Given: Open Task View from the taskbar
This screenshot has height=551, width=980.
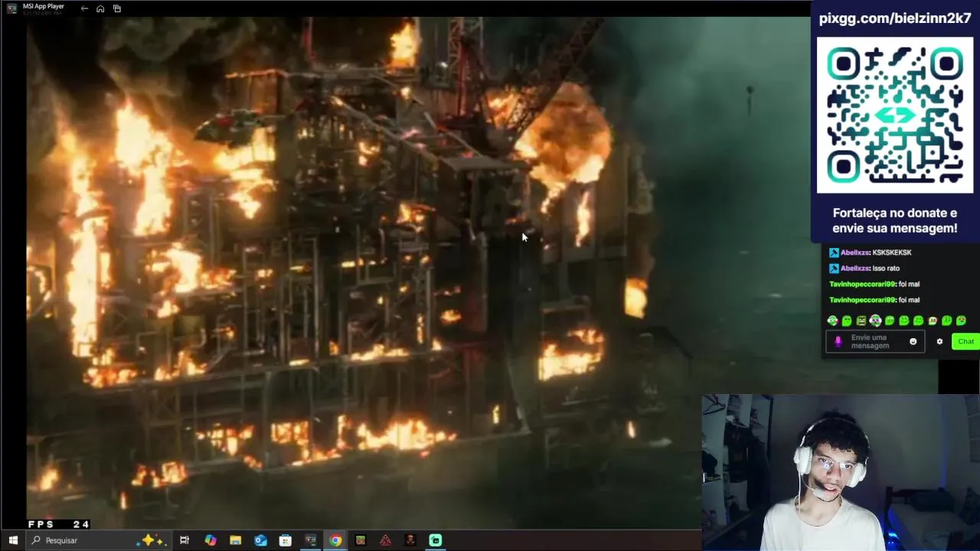Looking at the screenshot, I should tap(185, 540).
